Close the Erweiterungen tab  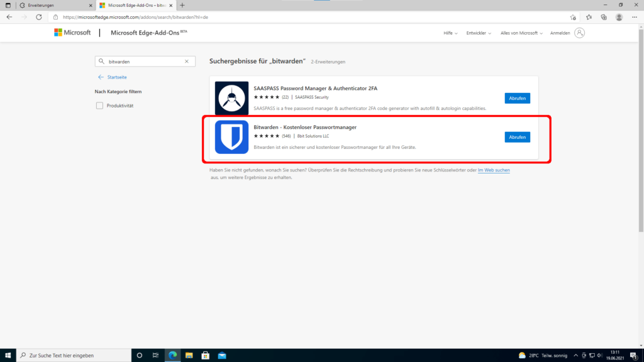pyautogui.click(x=91, y=5)
